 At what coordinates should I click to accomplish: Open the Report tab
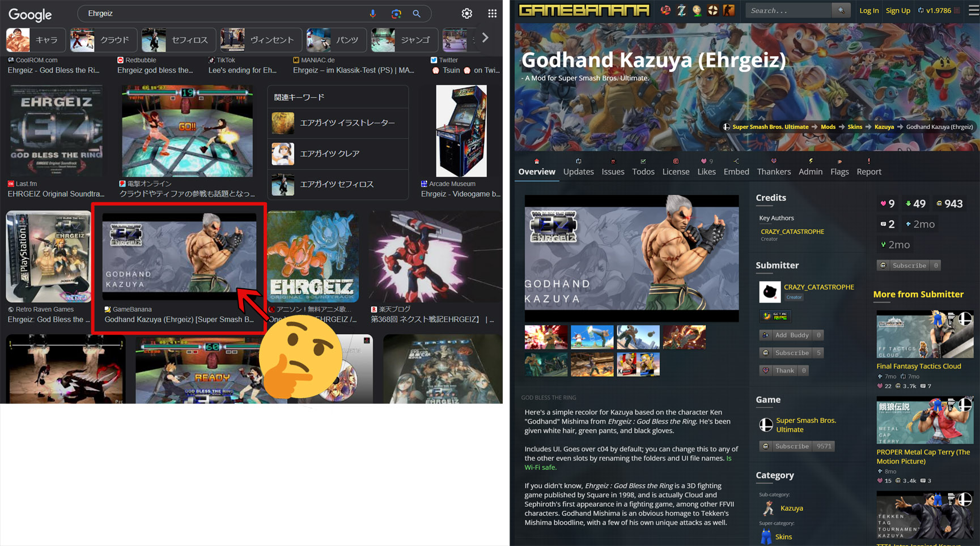(869, 168)
